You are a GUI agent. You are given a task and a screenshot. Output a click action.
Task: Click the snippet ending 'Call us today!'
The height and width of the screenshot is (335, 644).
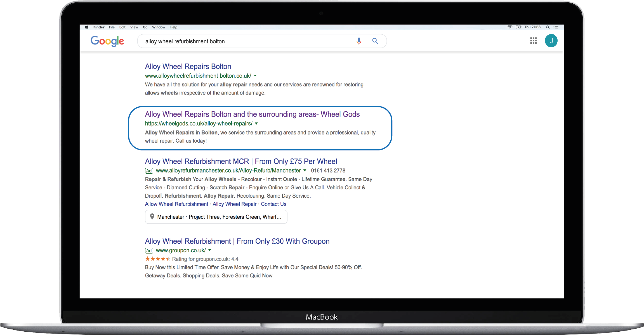pyautogui.click(x=260, y=136)
